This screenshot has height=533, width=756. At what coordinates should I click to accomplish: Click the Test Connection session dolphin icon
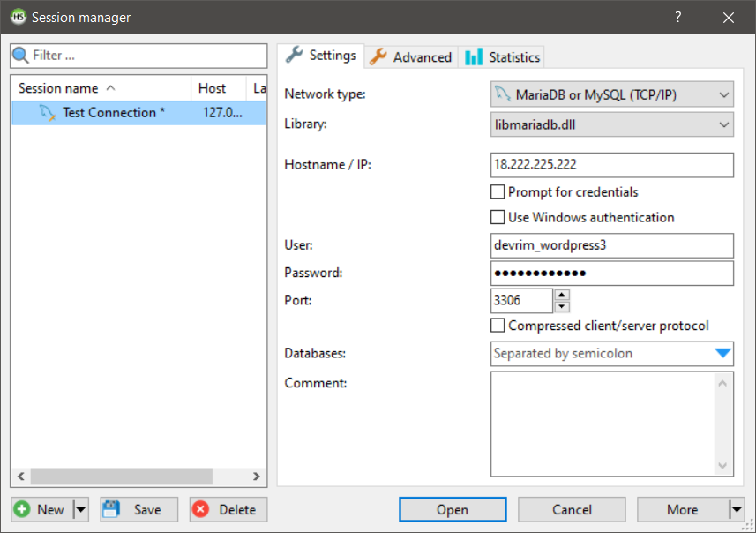tap(48, 113)
